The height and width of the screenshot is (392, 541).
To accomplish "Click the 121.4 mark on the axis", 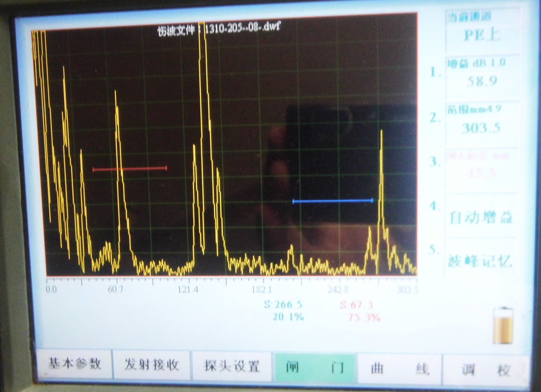I will (188, 290).
